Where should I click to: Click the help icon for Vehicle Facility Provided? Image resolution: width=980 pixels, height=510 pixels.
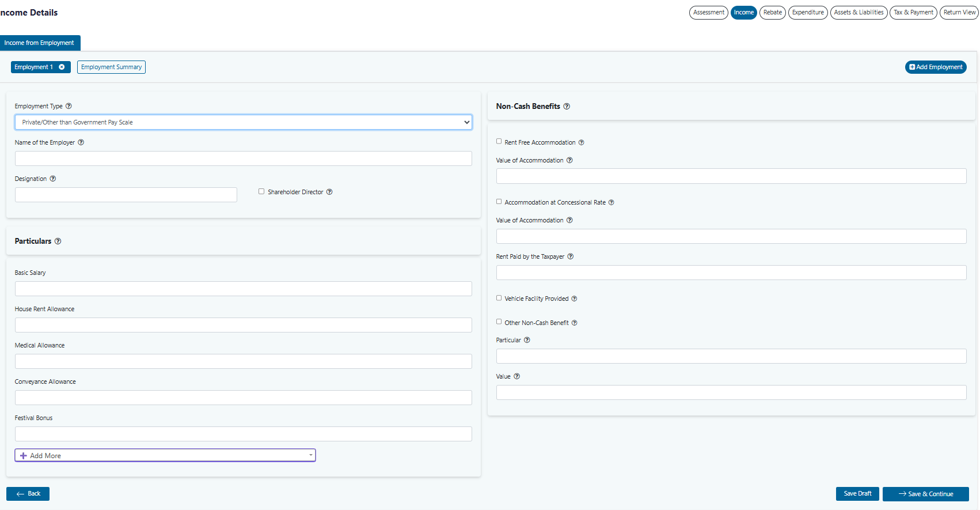click(574, 299)
